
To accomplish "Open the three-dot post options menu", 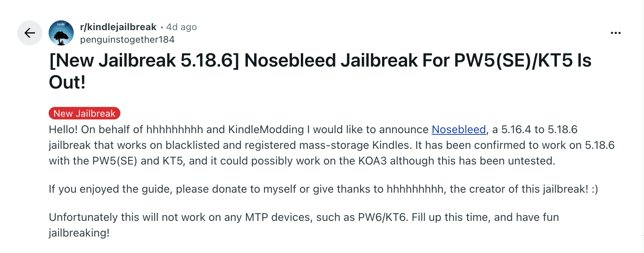I will [616, 33].
